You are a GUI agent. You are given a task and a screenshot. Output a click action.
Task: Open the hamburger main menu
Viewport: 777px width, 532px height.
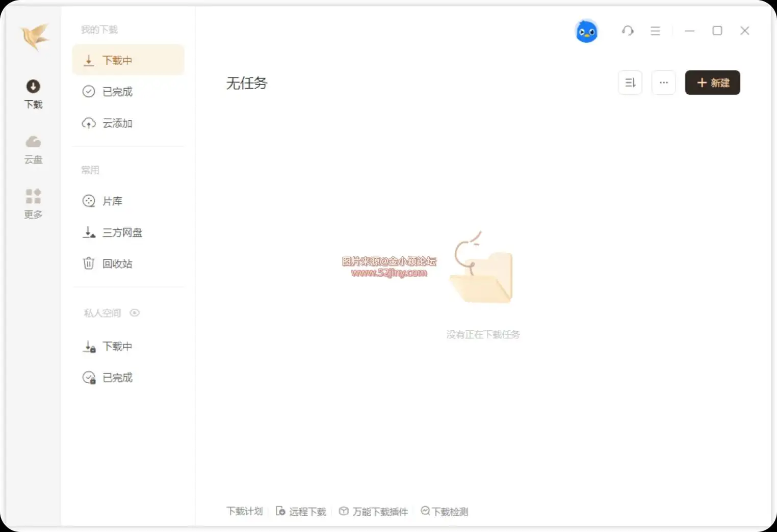point(655,31)
